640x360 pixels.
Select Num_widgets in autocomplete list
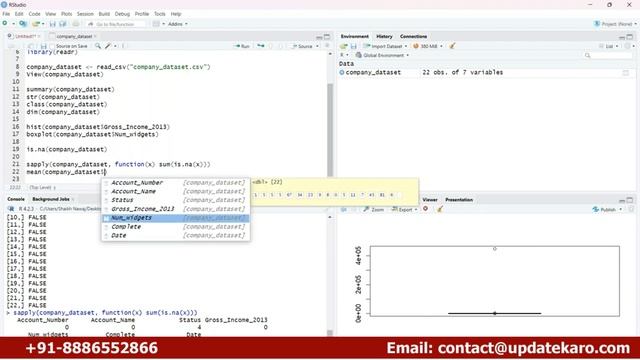point(176,218)
